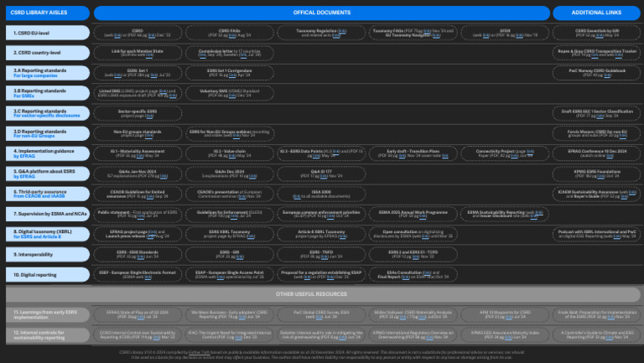This screenshot has height=363, width=644.
Task: Select aisle 4. Implementation guidance by EFRAG
Action: [48, 153]
